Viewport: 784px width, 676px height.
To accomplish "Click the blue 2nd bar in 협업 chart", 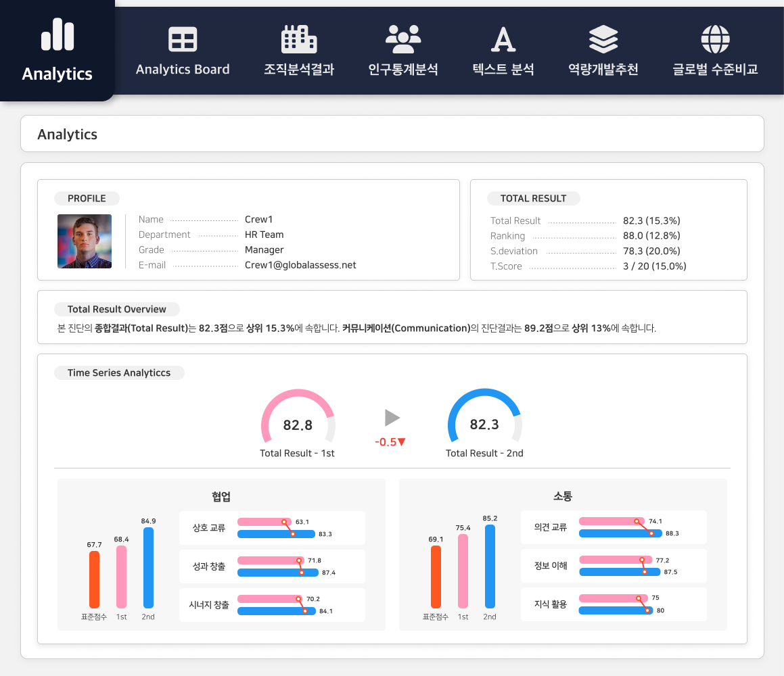I will pyautogui.click(x=148, y=568).
